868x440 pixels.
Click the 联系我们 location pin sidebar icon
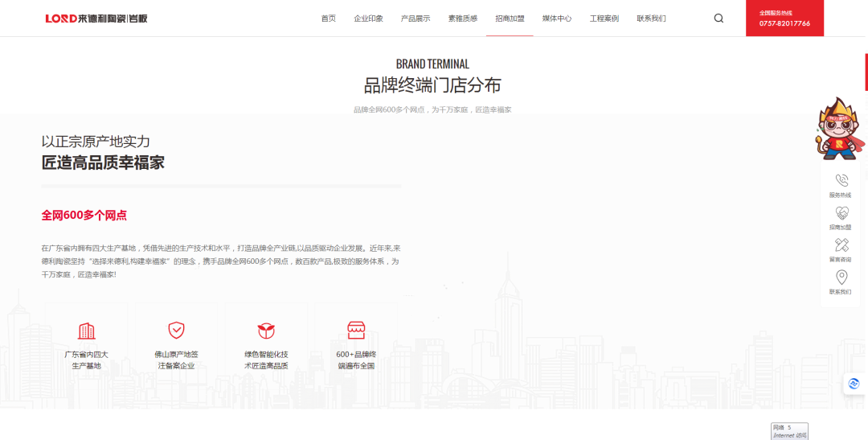tap(841, 278)
